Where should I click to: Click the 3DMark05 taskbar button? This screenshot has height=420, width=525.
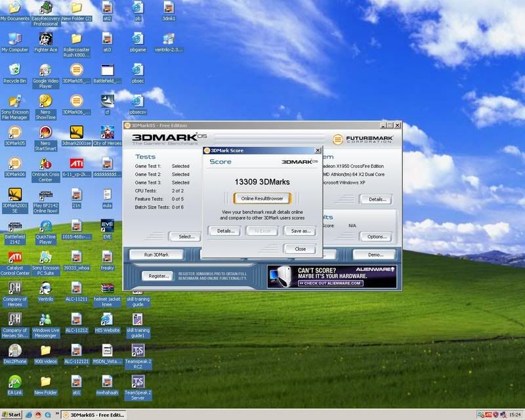pyautogui.click(x=94, y=415)
